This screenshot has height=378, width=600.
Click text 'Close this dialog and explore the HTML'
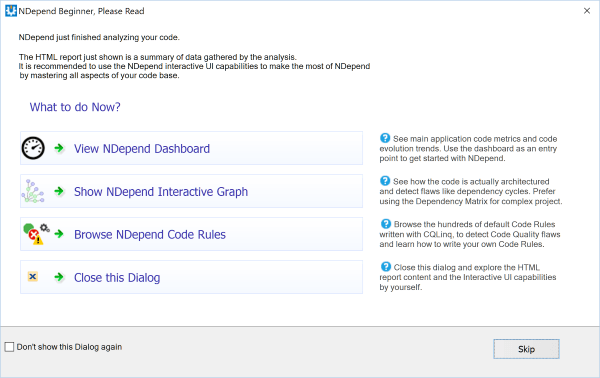466,267
